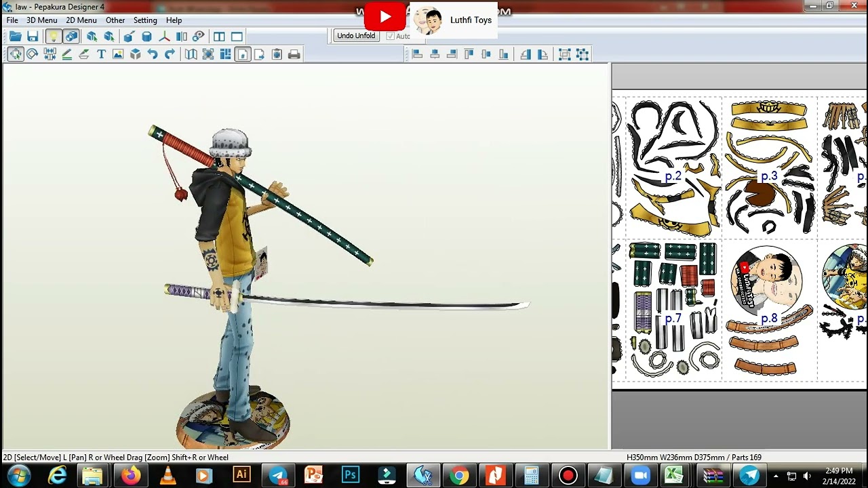Open Google Chrome from the taskbar
868x488 pixels.
tap(459, 476)
